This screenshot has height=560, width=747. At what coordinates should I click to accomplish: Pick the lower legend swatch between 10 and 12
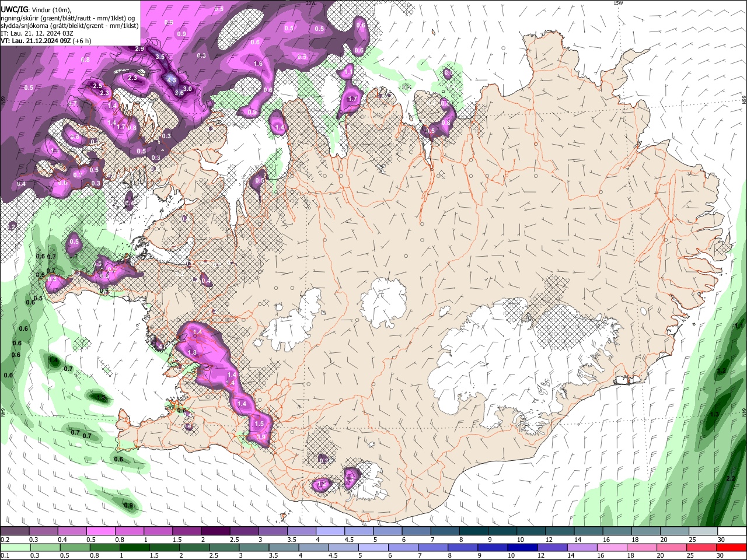(x=522, y=548)
